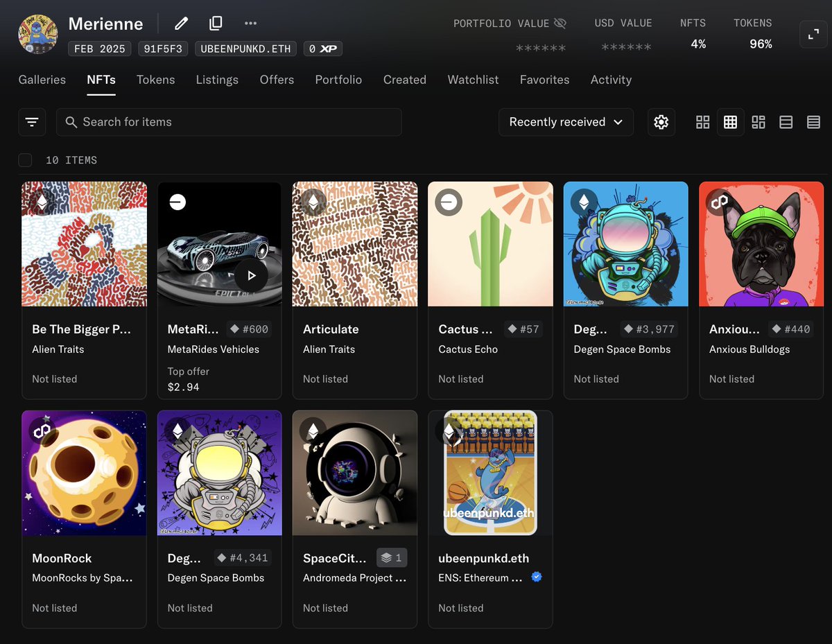Viewport: 832px width, 644px height.
Task: Click the FEB 2025 join date tag
Action: tap(101, 49)
